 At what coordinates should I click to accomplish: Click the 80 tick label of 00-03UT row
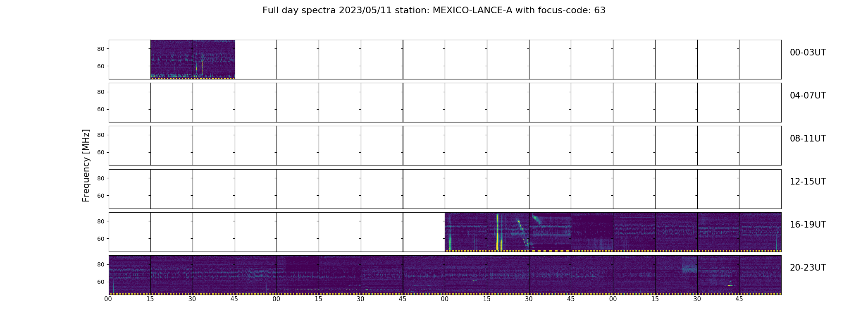pyautogui.click(x=101, y=49)
